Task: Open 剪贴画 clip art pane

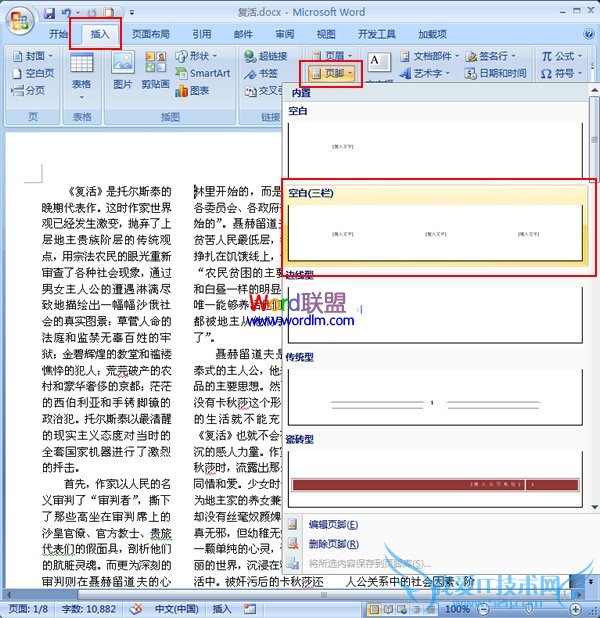Action: [155, 70]
